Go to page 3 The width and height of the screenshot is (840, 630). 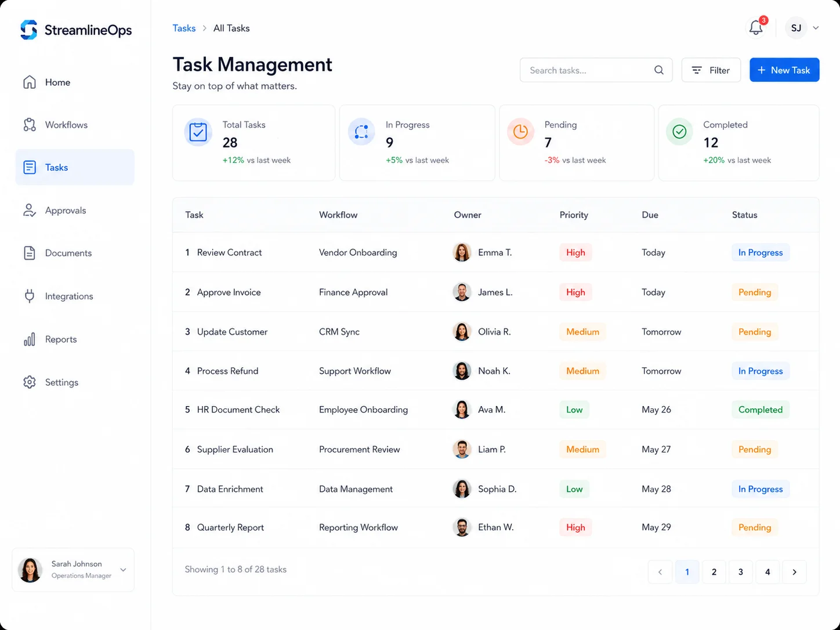[741, 572]
